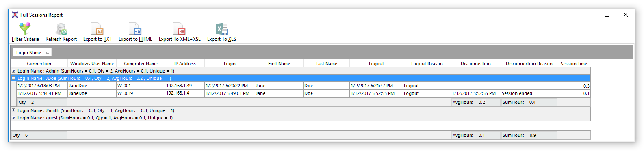Sort by Disconnection Reason column header

click(529, 64)
